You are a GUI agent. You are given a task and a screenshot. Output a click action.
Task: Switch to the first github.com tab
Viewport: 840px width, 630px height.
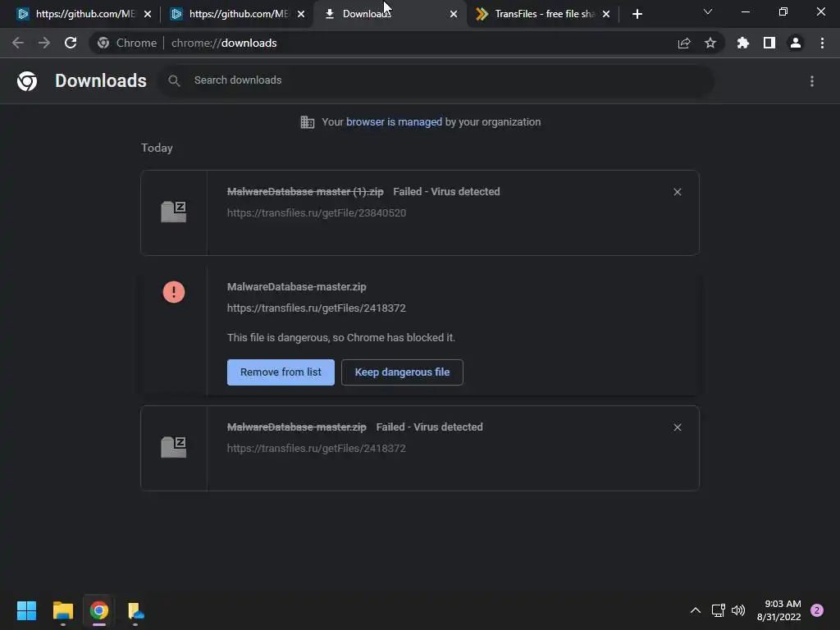(x=83, y=14)
